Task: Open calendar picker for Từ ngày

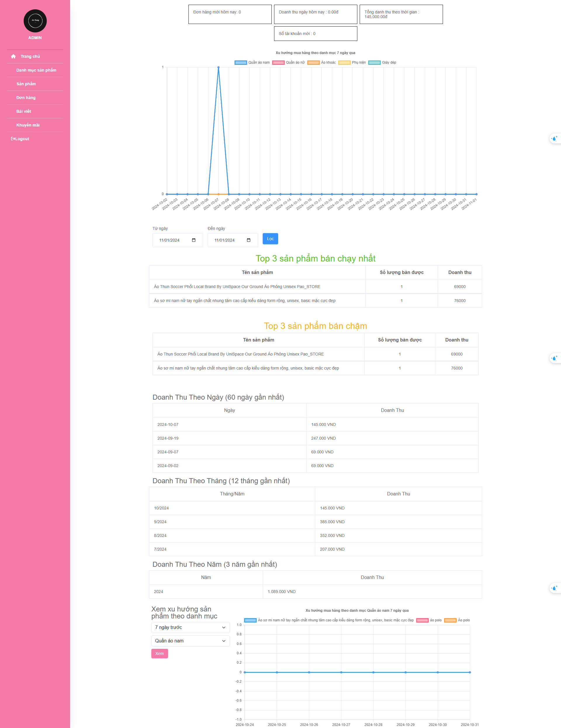Action: click(x=194, y=240)
